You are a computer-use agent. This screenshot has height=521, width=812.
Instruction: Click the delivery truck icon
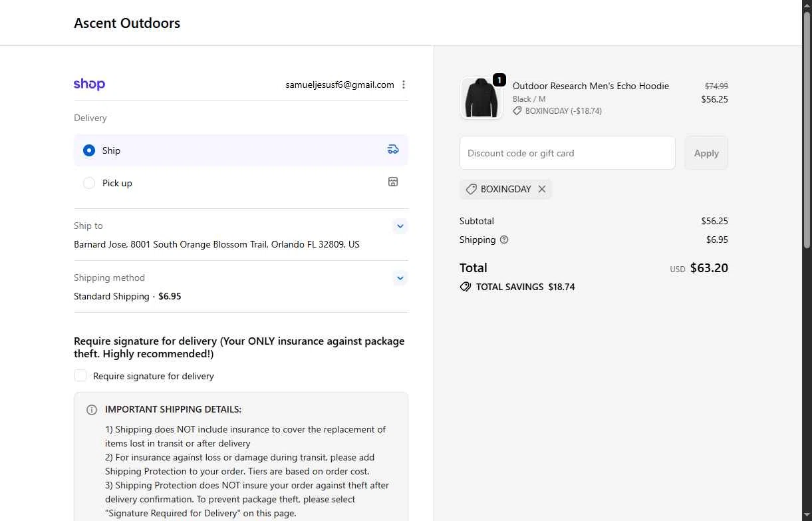pos(393,150)
